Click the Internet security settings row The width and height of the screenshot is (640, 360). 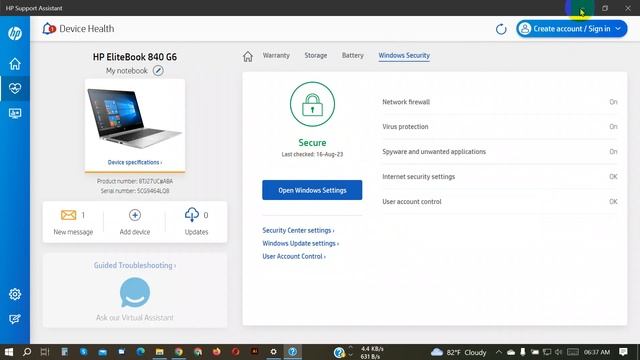(500, 177)
